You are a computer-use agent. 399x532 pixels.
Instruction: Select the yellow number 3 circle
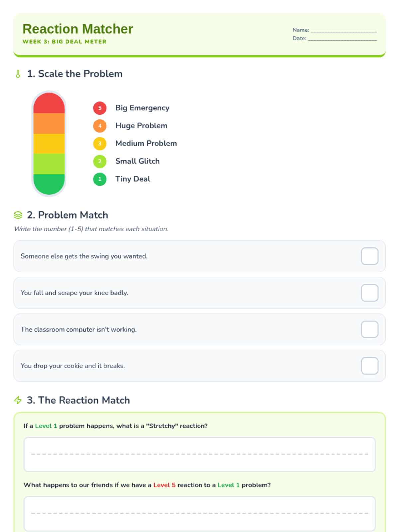click(100, 144)
